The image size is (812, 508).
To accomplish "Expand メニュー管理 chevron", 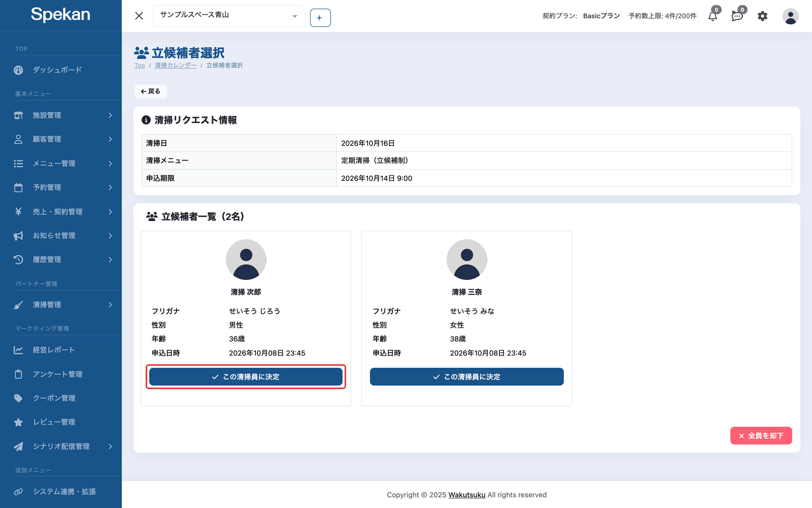I will [x=110, y=164].
